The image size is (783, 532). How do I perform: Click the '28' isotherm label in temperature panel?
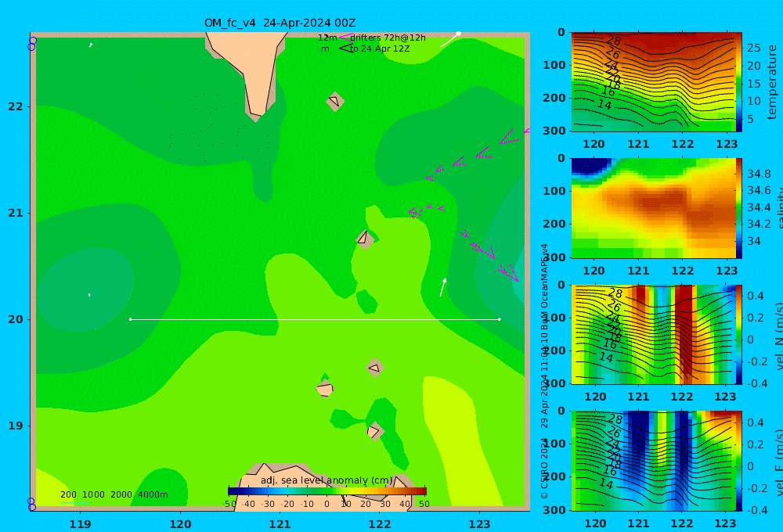[613, 41]
